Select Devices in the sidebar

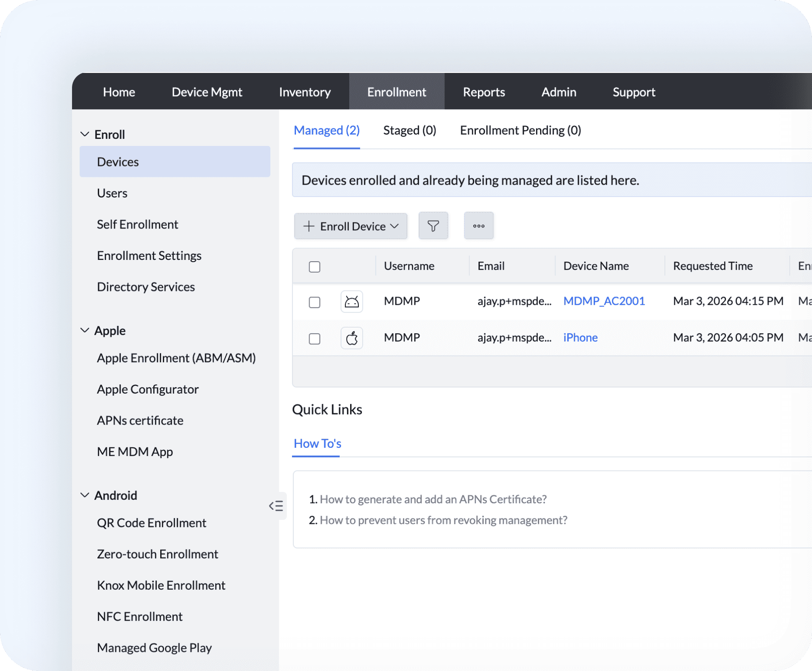[x=175, y=162]
